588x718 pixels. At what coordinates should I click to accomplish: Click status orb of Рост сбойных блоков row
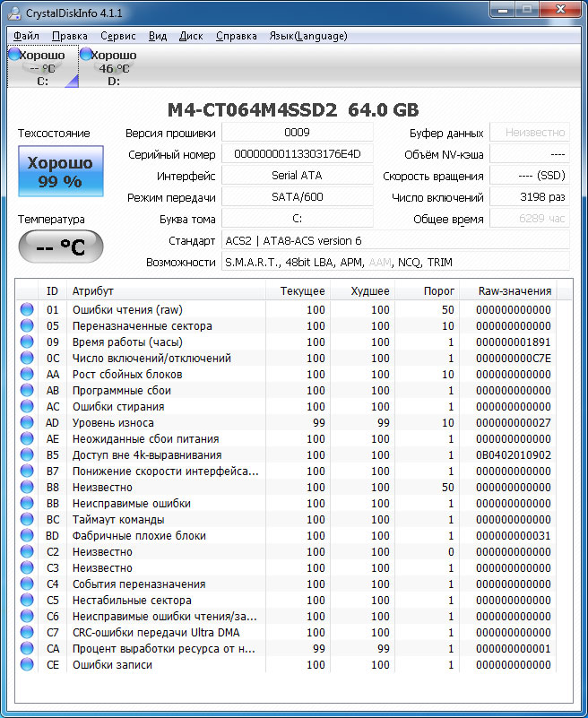coord(27,374)
